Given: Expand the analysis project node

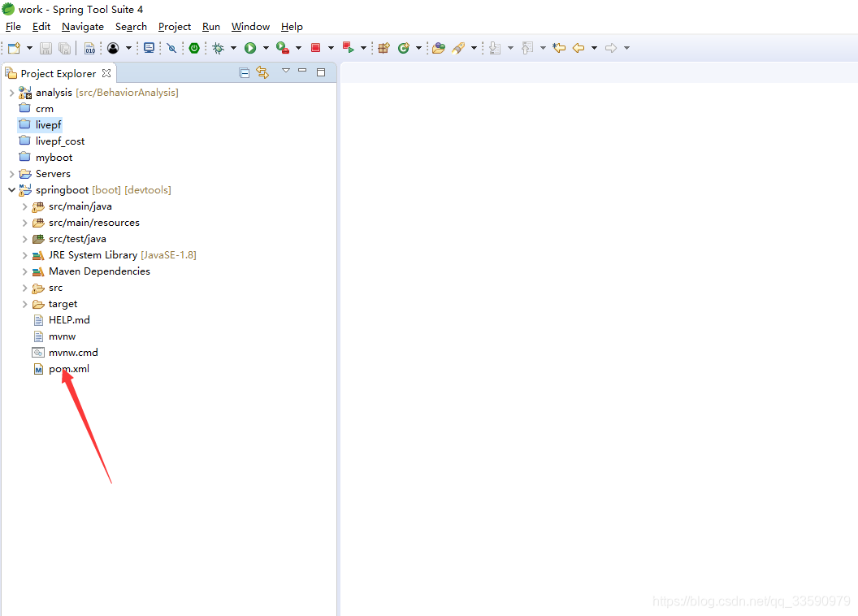Looking at the screenshot, I should tap(11, 93).
